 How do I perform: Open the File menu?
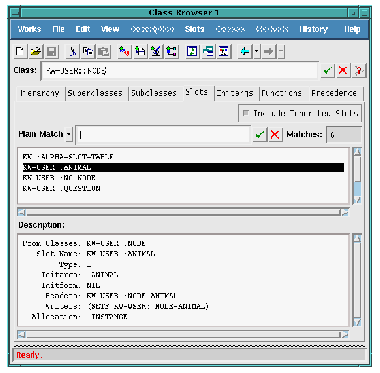pyautogui.click(x=58, y=29)
